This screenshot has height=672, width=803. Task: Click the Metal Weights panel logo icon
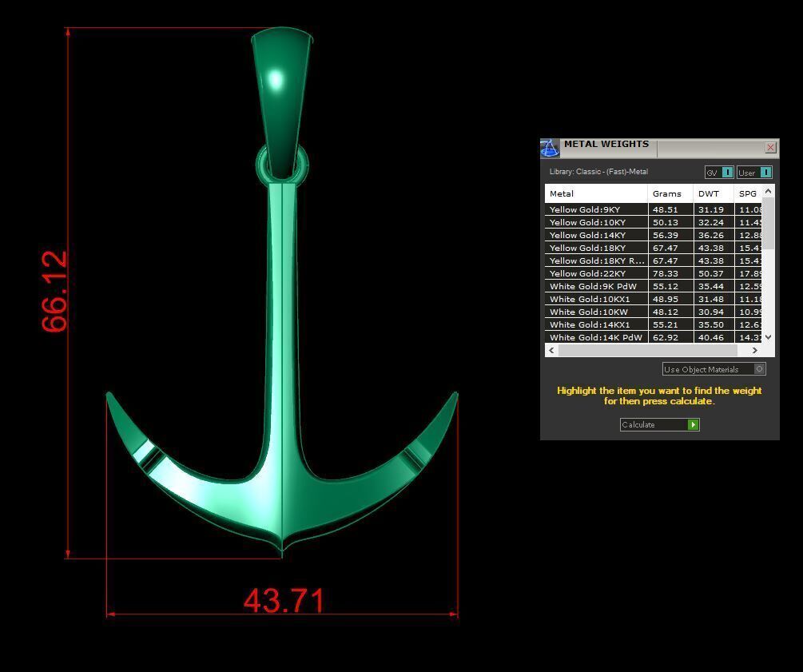tap(550, 148)
